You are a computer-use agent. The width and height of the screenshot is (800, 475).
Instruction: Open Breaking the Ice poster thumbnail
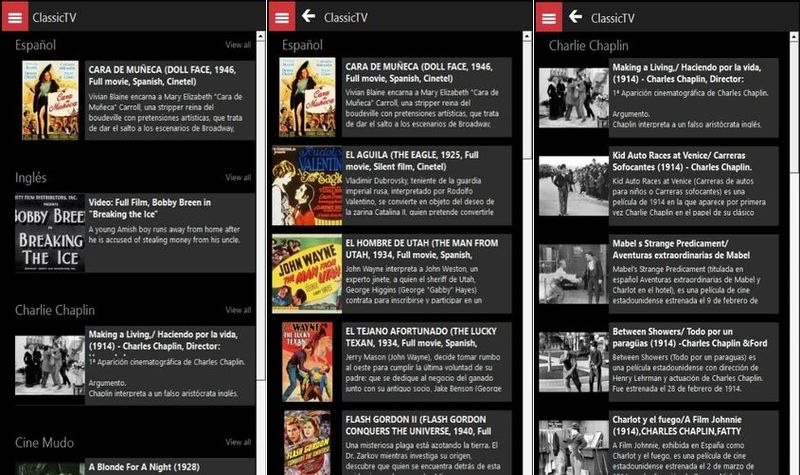(x=49, y=233)
